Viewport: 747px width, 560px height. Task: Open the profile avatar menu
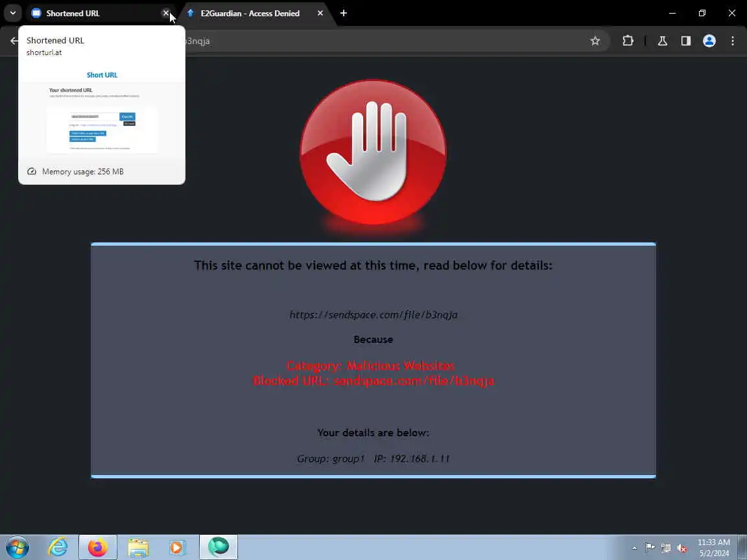pos(709,41)
